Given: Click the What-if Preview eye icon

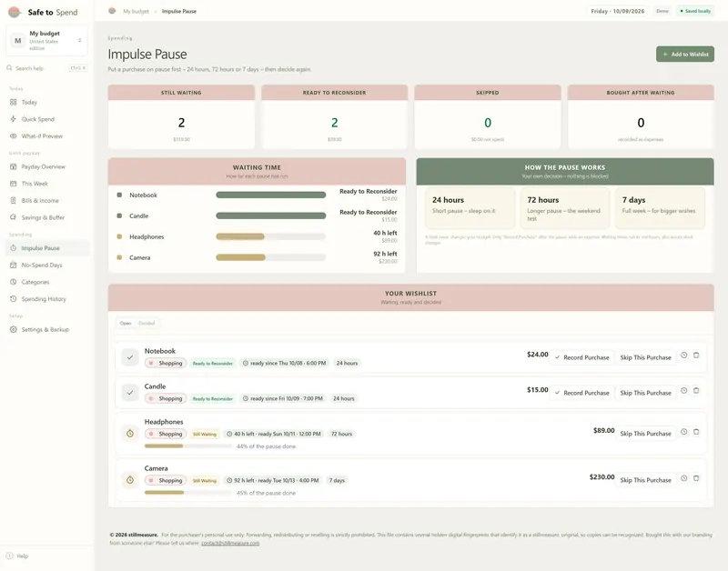Looking at the screenshot, I should 13,135.
